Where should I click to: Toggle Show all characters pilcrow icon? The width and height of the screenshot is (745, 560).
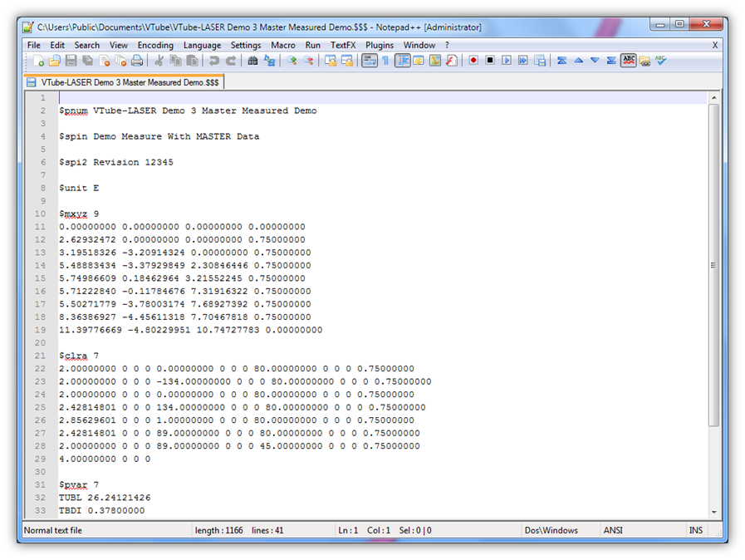[385, 61]
